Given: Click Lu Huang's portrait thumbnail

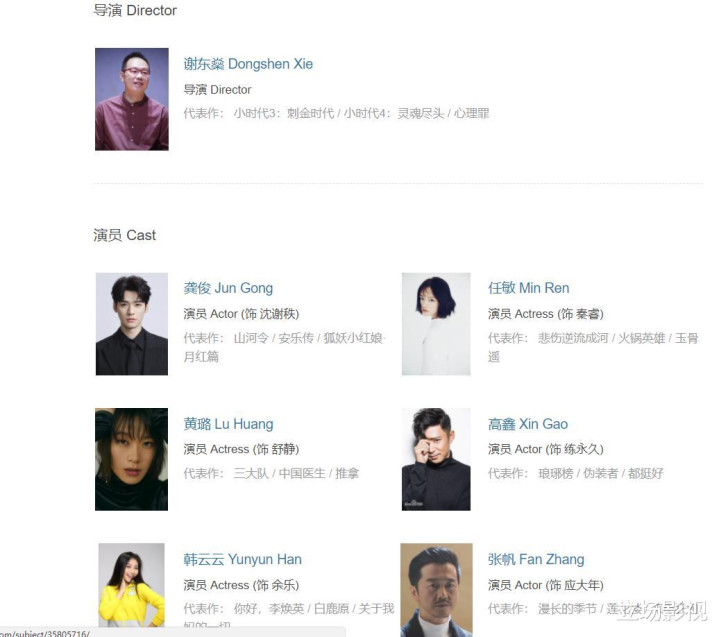Looking at the screenshot, I should [132, 459].
